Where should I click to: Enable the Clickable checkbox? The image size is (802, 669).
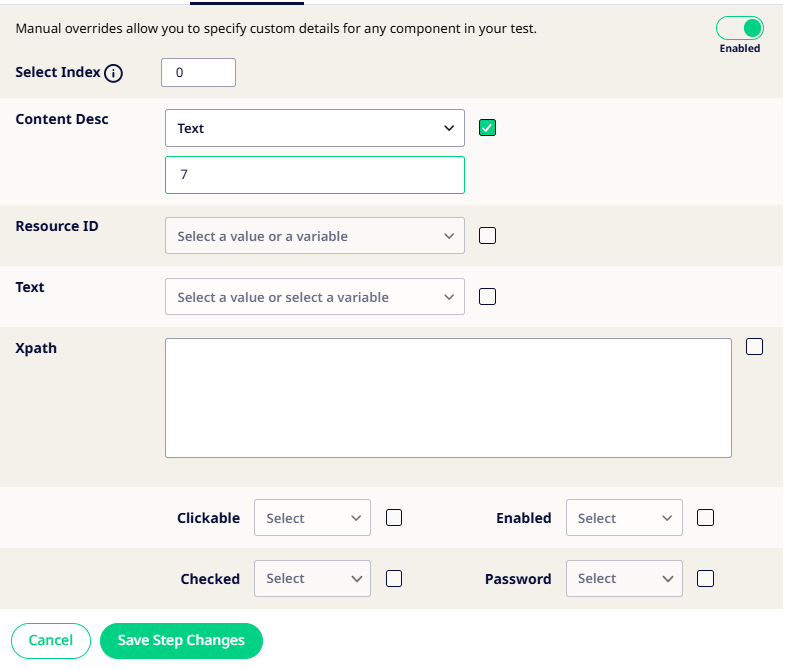click(x=394, y=518)
